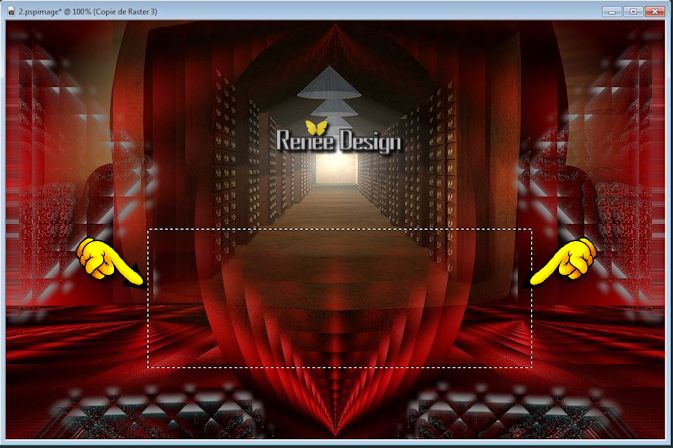Click the 2.pspimage title text

pos(88,12)
